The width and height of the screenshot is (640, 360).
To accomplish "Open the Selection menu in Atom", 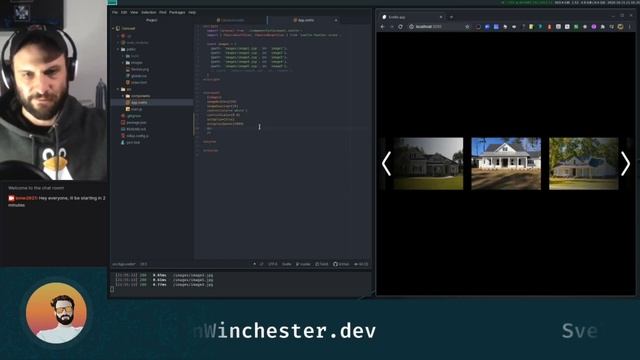I will (149, 12).
